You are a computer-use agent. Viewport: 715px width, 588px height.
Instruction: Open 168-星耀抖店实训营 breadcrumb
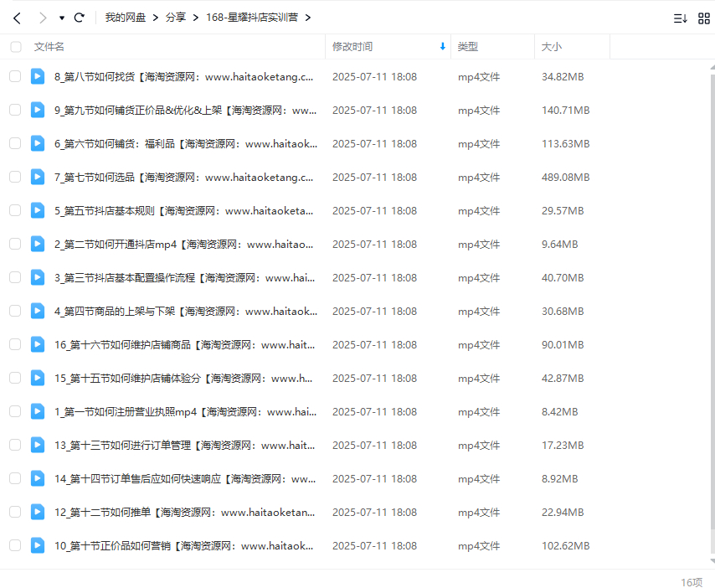(252, 18)
